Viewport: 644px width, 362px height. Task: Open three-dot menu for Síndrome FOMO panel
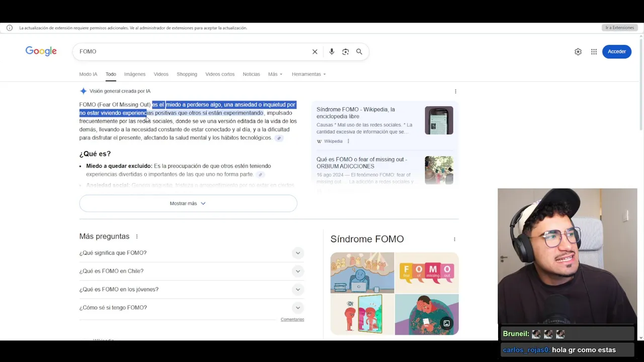454,239
